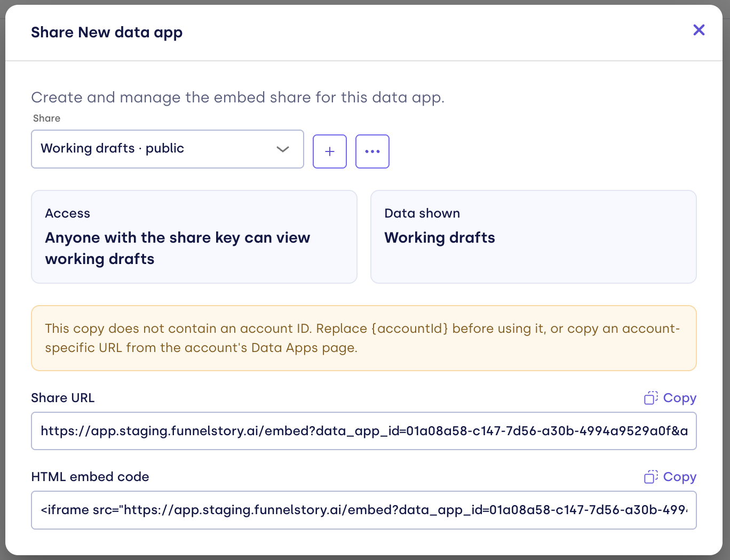Open the Share dropdown showing Working drafts · public
The image size is (730, 560).
pyautogui.click(x=168, y=149)
